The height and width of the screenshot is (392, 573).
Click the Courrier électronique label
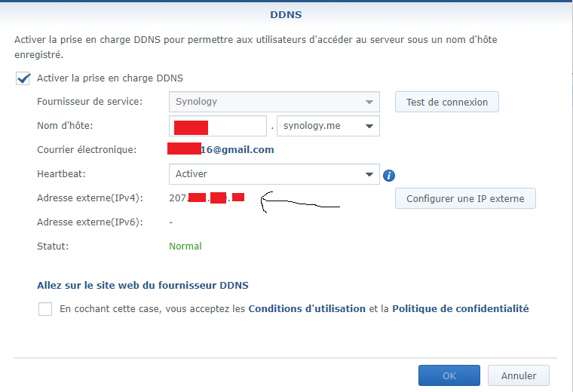click(x=86, y=150)
